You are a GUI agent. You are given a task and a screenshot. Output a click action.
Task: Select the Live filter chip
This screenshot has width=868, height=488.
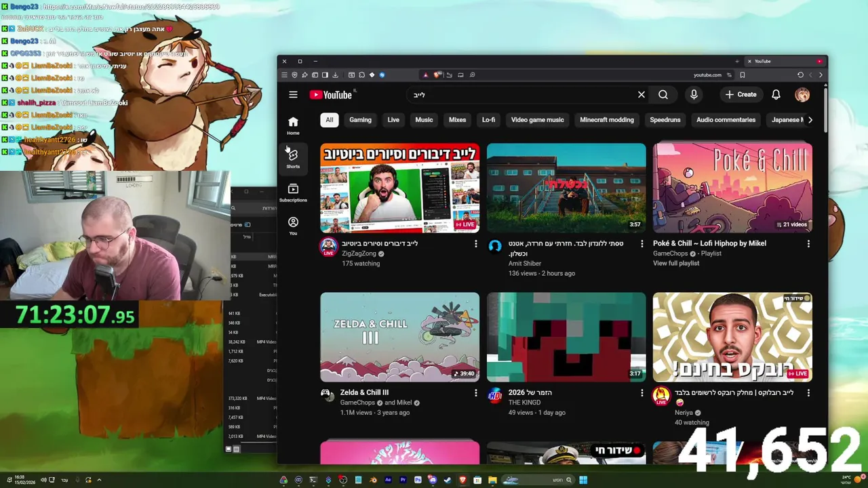pos(393,120)
